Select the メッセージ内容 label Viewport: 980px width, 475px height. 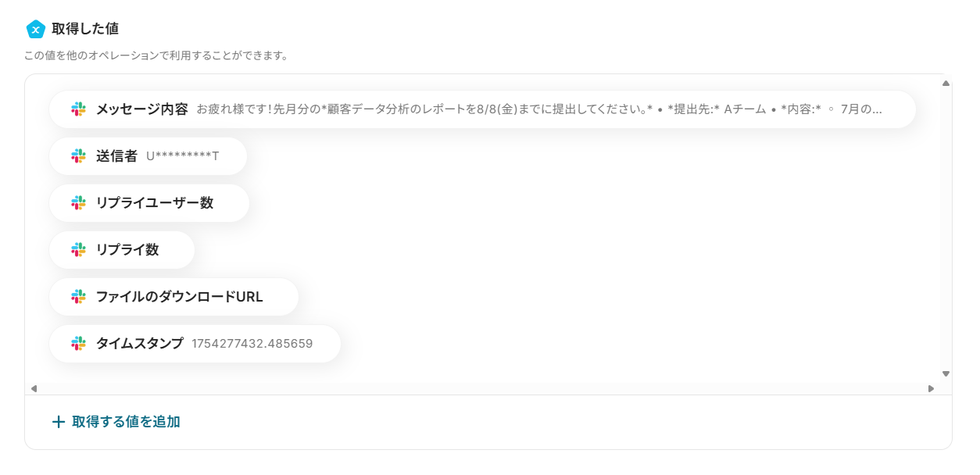coord(142,109)
